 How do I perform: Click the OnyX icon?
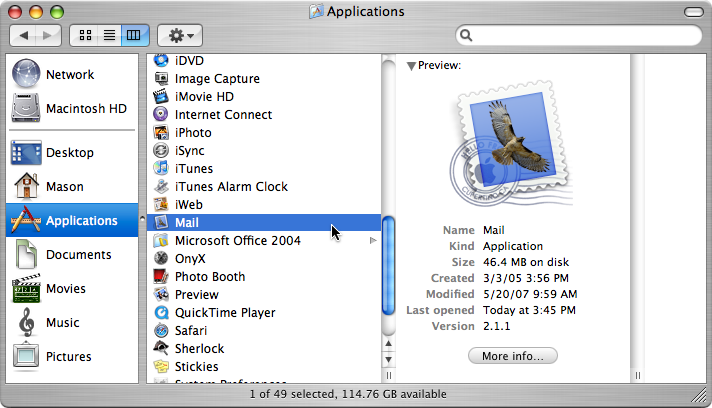[161, 259]
